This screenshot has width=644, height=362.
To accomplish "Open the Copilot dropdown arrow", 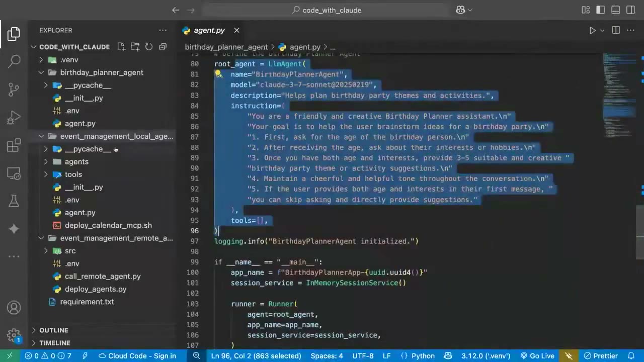I will click(x=470, y=10).
